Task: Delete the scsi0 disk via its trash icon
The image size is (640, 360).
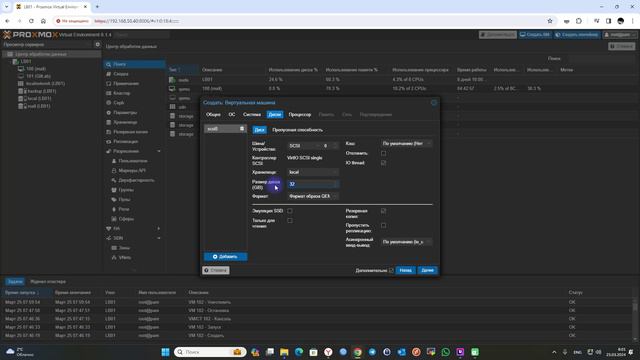Action: [242, 129]
